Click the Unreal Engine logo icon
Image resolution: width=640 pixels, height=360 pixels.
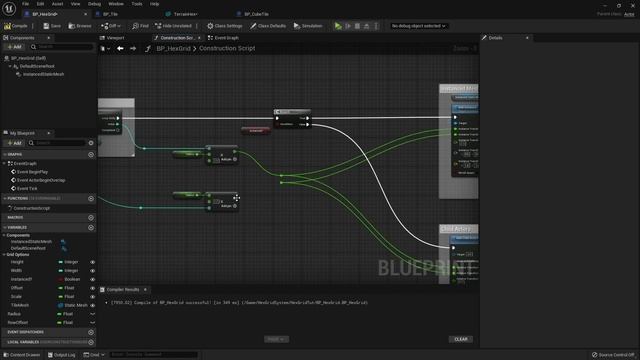click(x=9, y=8)
